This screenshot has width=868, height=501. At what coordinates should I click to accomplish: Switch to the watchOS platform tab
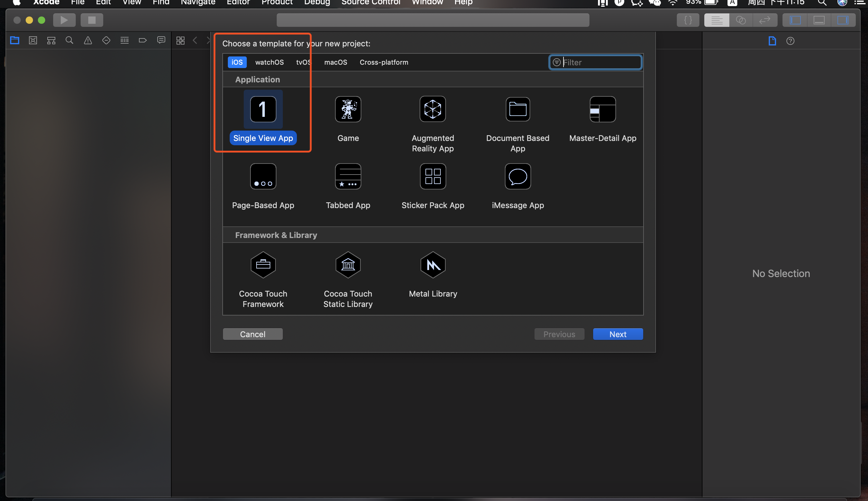tap(269, 62)
